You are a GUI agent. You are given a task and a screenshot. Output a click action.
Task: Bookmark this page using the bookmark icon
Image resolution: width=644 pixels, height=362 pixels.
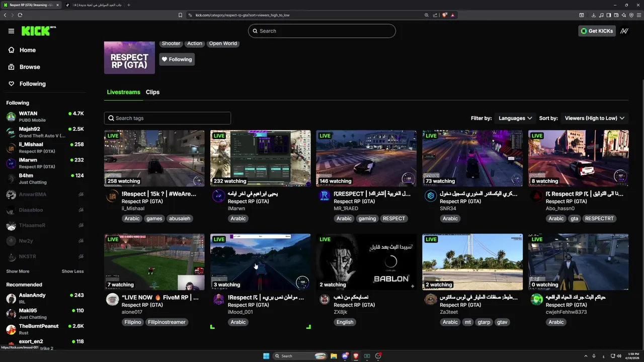[180, 15]
